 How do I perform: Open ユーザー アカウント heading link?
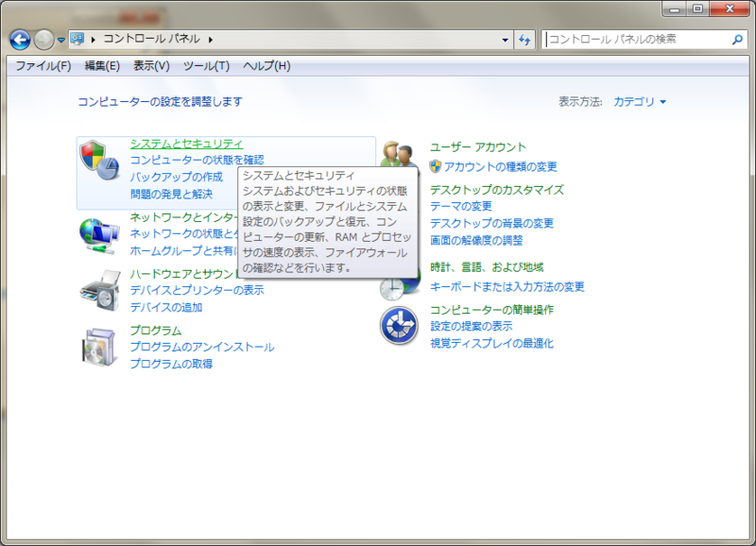coord(478,147)
